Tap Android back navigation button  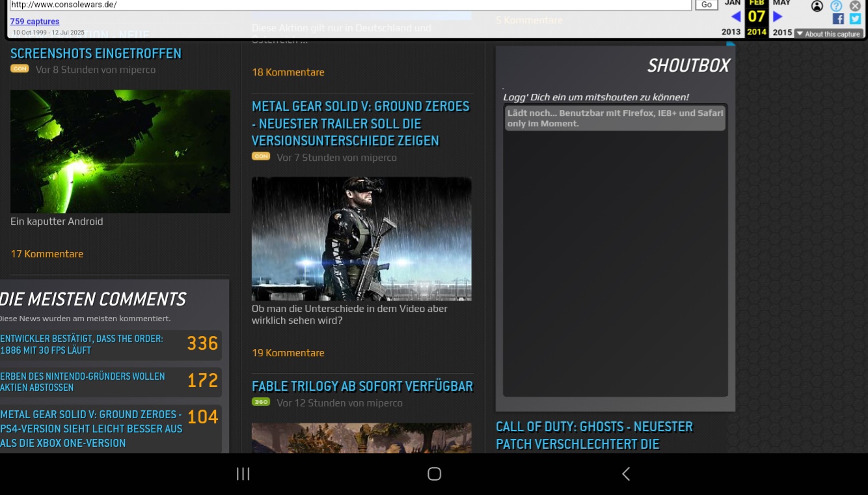pyautogui.click(x=626, y=474)
